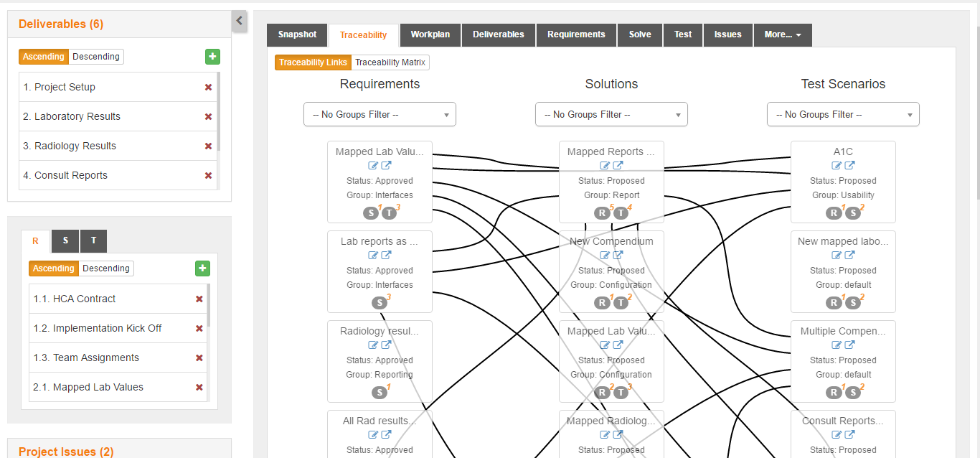This screenshot has width=980, height=458.
Task: Delete the Project Setup deliverable
Action: click(x=208, y=87)
